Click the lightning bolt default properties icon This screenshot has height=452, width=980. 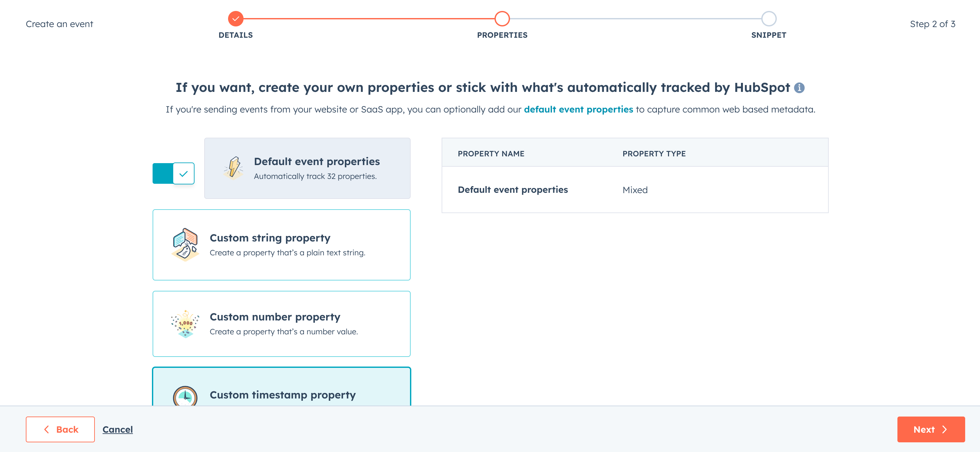(x=233, y=168)
